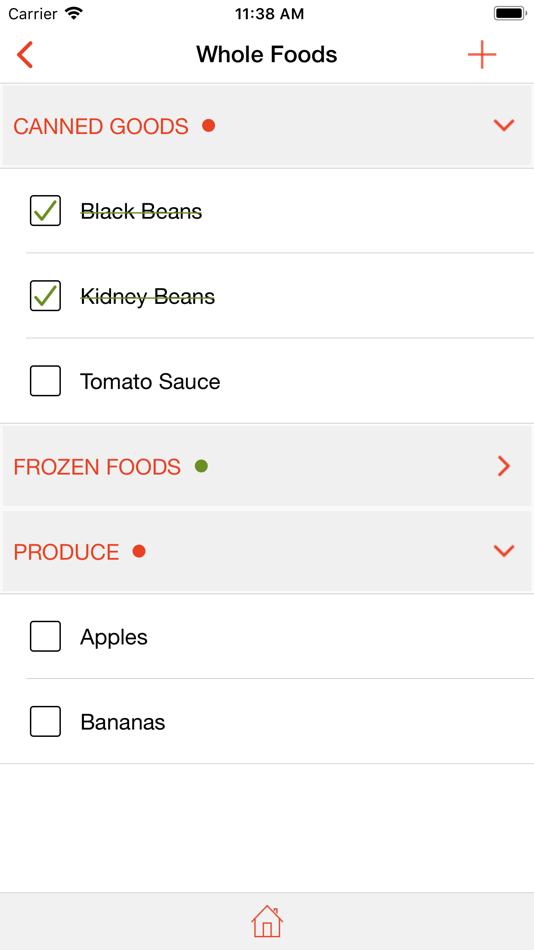The image size is (534, 950).
Task: Click red status dot beside Canned Goods
Action: pos(209,126)
